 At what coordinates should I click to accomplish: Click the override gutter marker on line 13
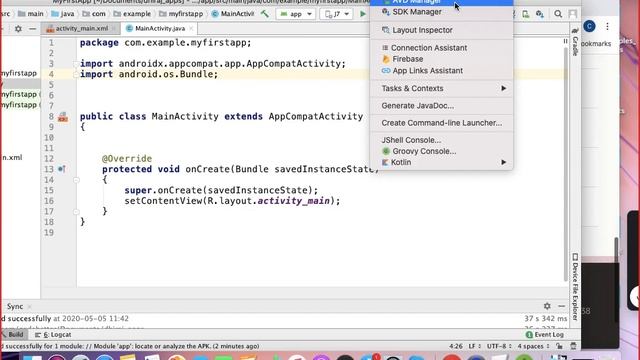[62, 169]
